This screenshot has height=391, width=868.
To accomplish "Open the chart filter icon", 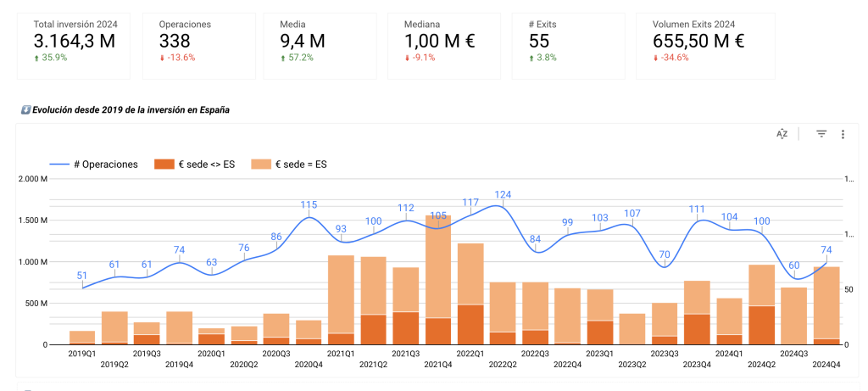I will (x=821, y=134).
